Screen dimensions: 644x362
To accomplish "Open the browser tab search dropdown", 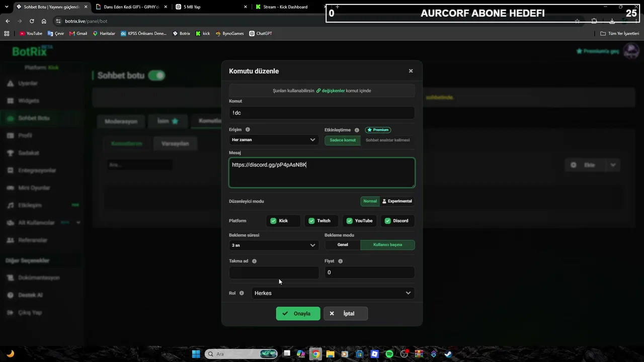I will 6,7.
